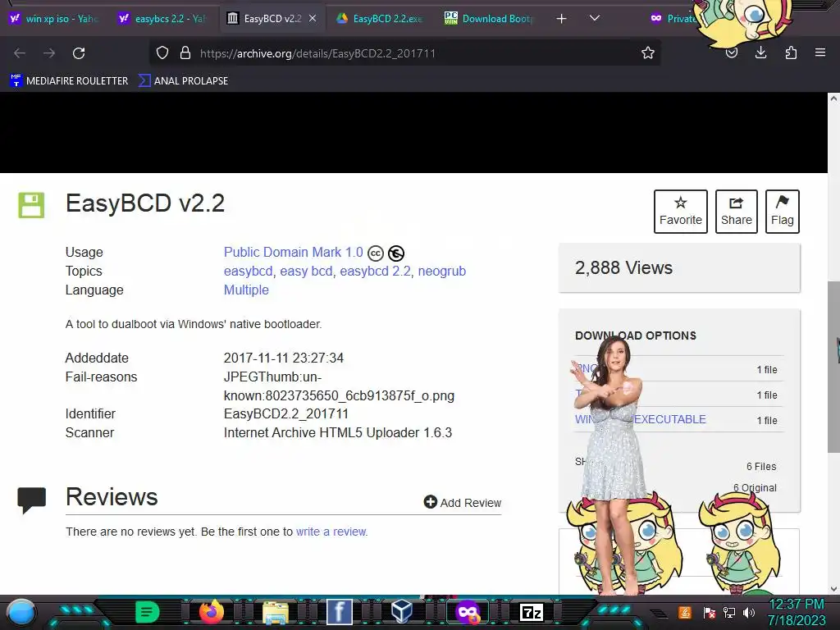
Task: Click the 6 Original files text
Action: [x=755, y=487]
